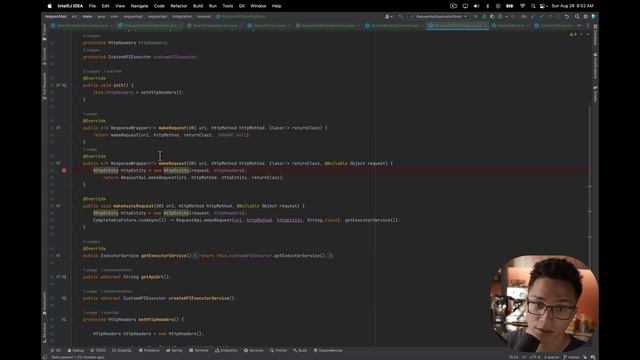Click the Stop icon in toolbar
Image resolution: width=640 pixels, height=360 pixels.
513,17
